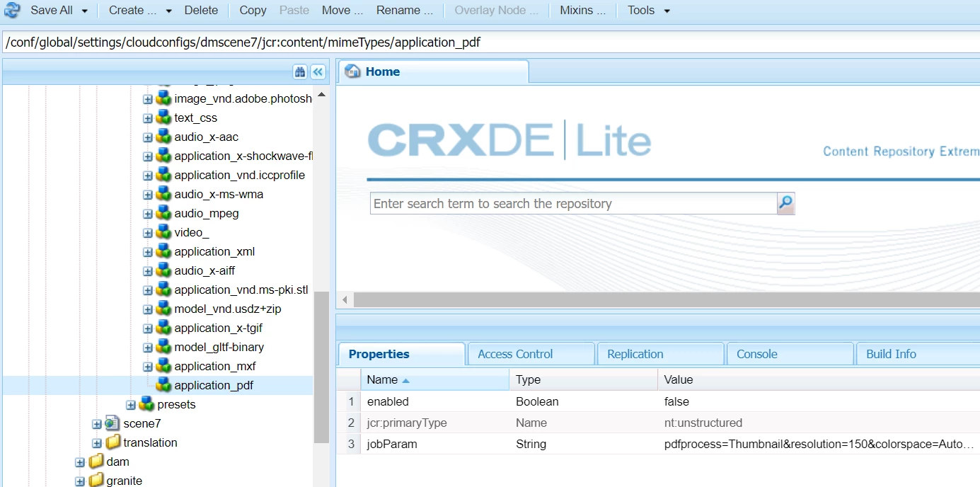Switch to the Replication tab
The width and height of the screenshot is (980, 487).
click(x=661, y=354)
